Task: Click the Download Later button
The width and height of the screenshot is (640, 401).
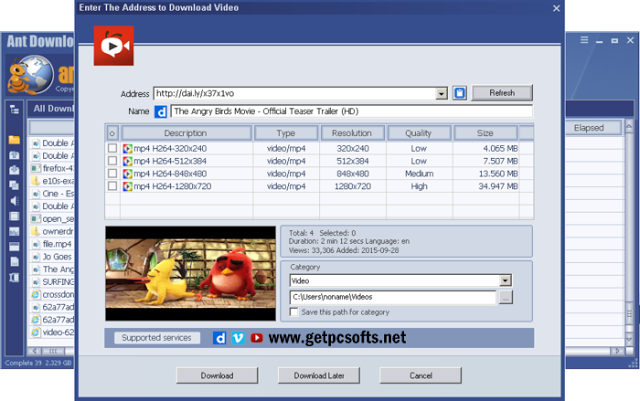Action: point(319,375)
